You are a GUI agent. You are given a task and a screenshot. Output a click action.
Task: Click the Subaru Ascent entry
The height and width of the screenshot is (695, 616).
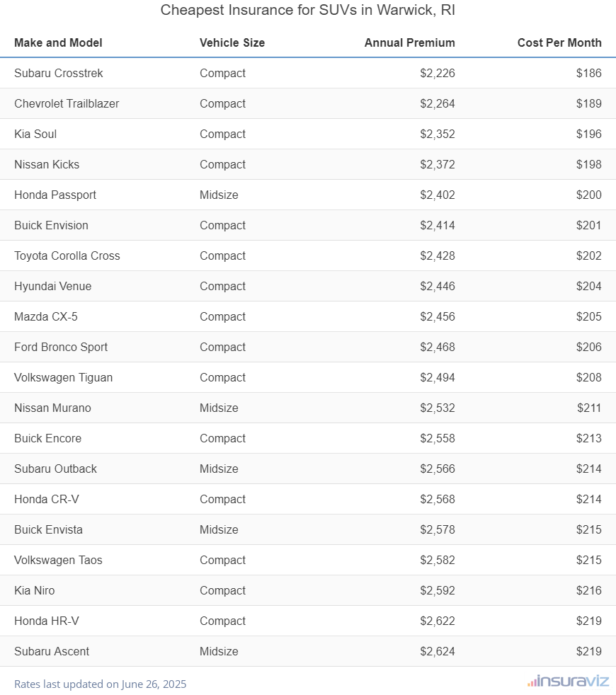[x=52, y=651]
